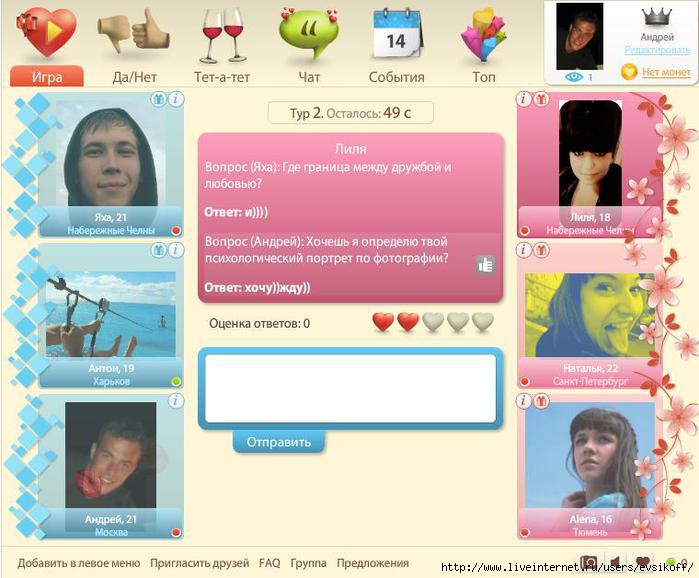This screenshot has height=578, width=699.
Task: Open the info icon on Антон's card
Action: point(176,250)
